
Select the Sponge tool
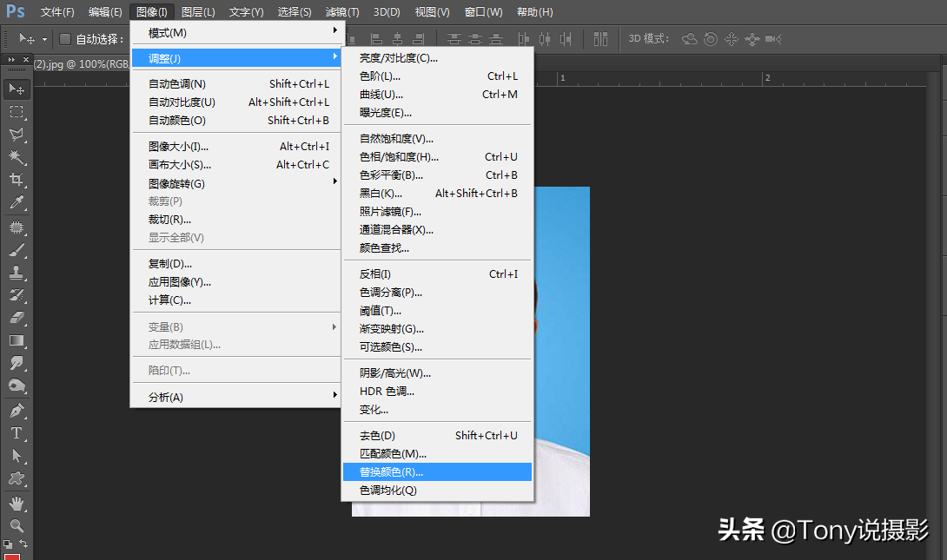[x=17, y=386]
